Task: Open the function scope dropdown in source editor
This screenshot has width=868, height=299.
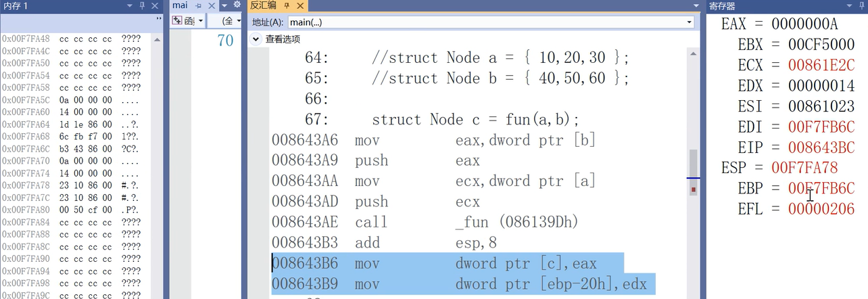Action: [201, 21]
